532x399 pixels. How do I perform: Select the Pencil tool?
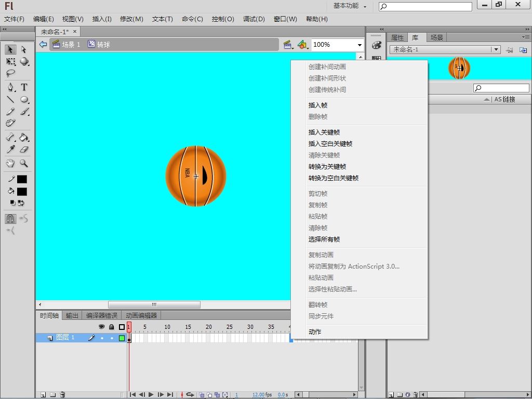point(10,112)
